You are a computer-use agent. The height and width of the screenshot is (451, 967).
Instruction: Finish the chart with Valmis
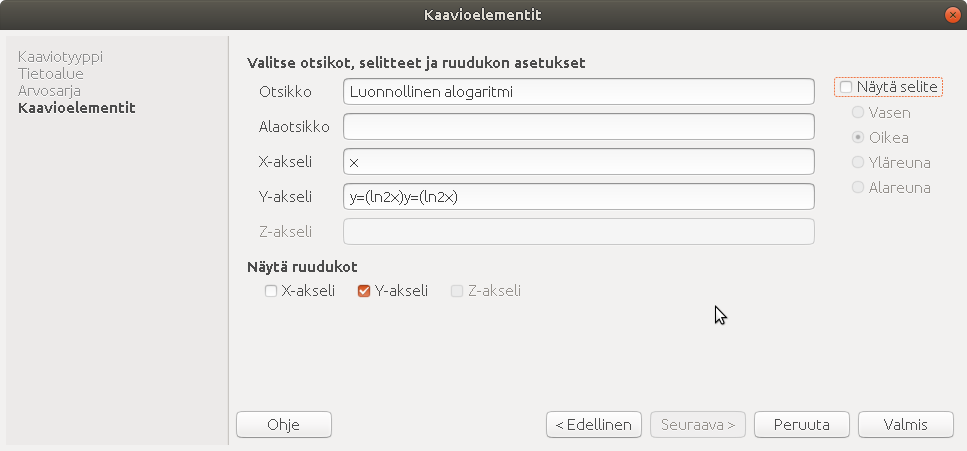[x=906, y=424]
